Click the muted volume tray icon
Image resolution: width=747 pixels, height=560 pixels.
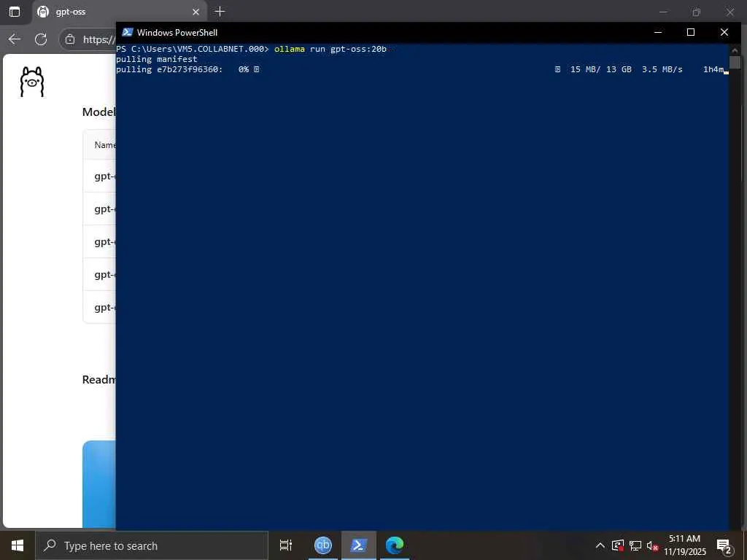point(652,545)
